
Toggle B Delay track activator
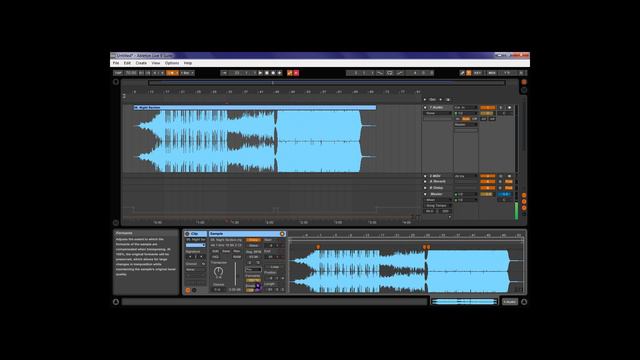[488, 188]
